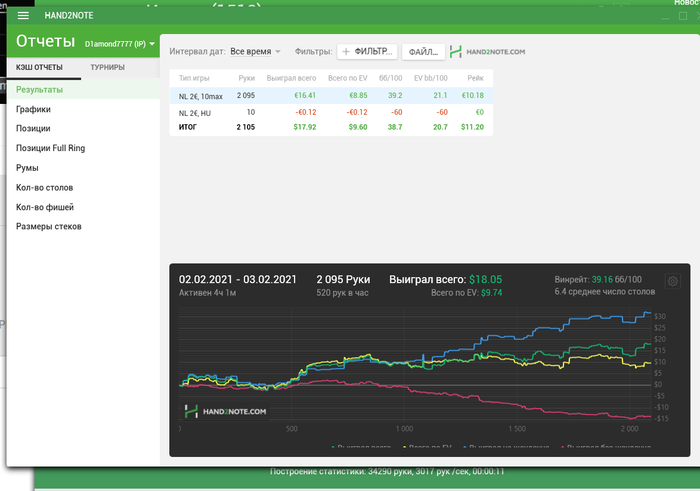Click the $11.20 total rake cell
The width and height of the screenshot is (700, 491).
pyautogui.click(x=472, y=127)
